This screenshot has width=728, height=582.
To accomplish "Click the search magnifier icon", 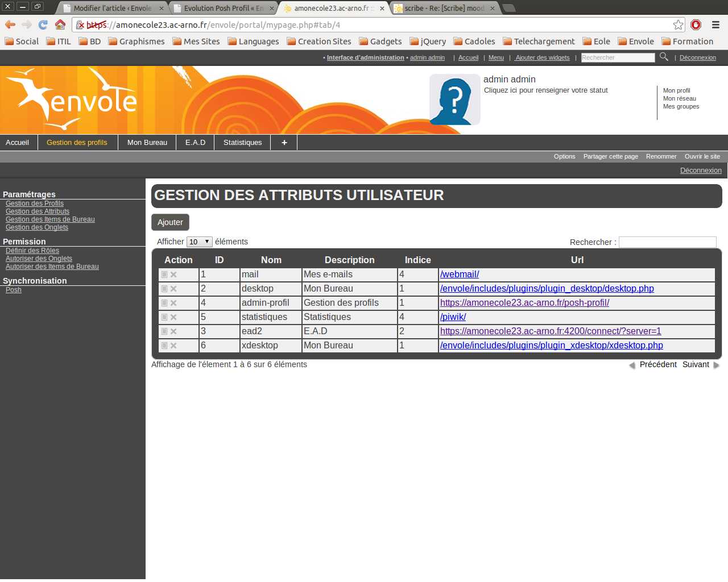I will tap(664, 57).
